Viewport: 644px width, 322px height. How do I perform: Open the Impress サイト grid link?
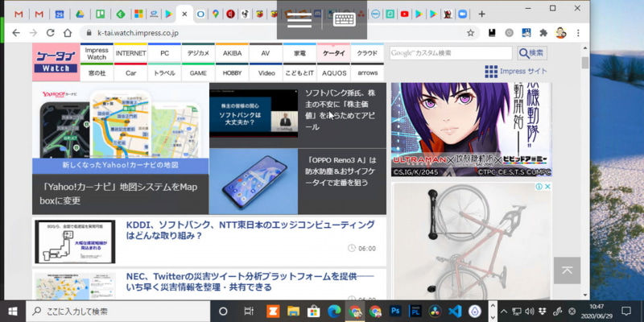coord(516,72)
